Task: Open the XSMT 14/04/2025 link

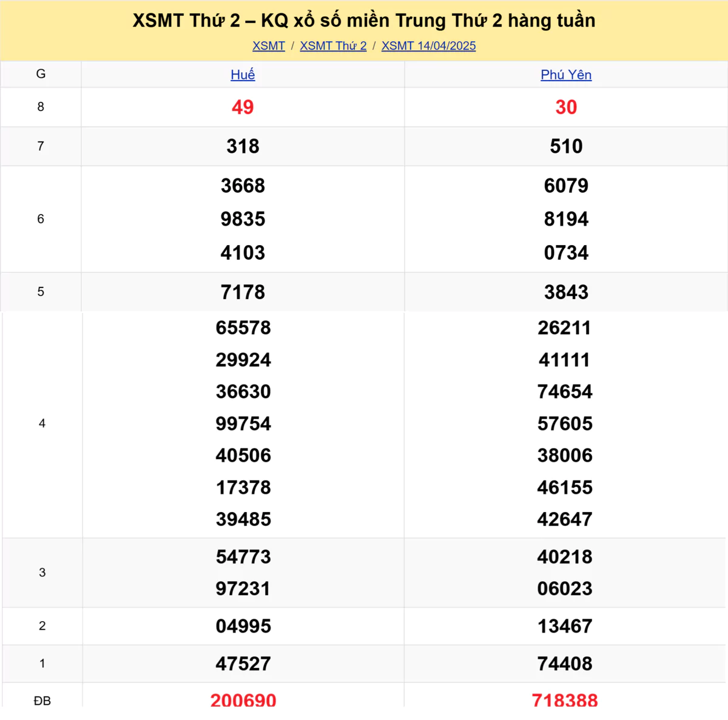Action: pos(428,46)
